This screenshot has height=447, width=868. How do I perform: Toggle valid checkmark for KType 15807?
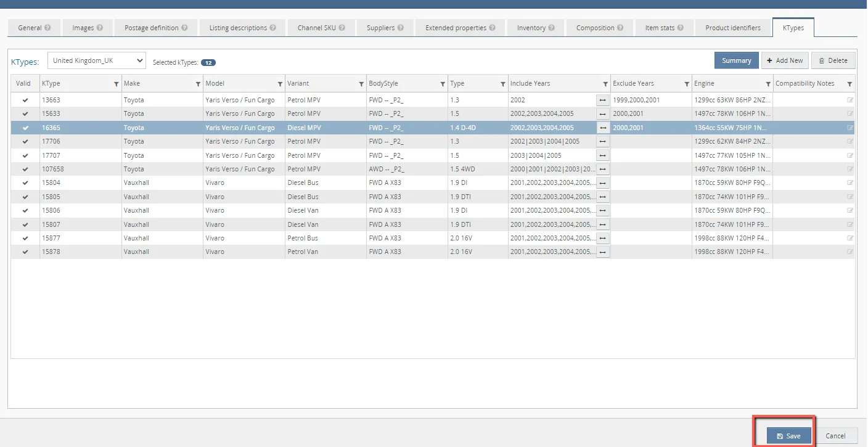pyautogui.click(x=25, y=224)
